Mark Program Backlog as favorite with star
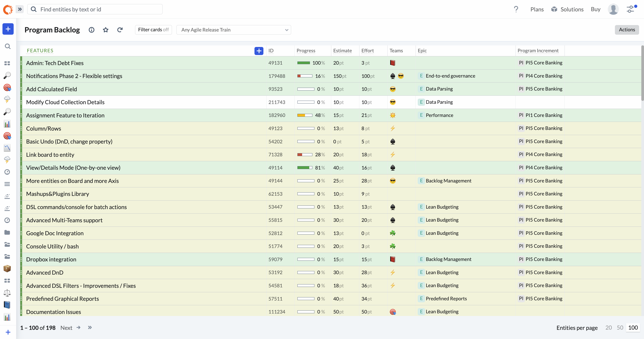 [106, 30]
